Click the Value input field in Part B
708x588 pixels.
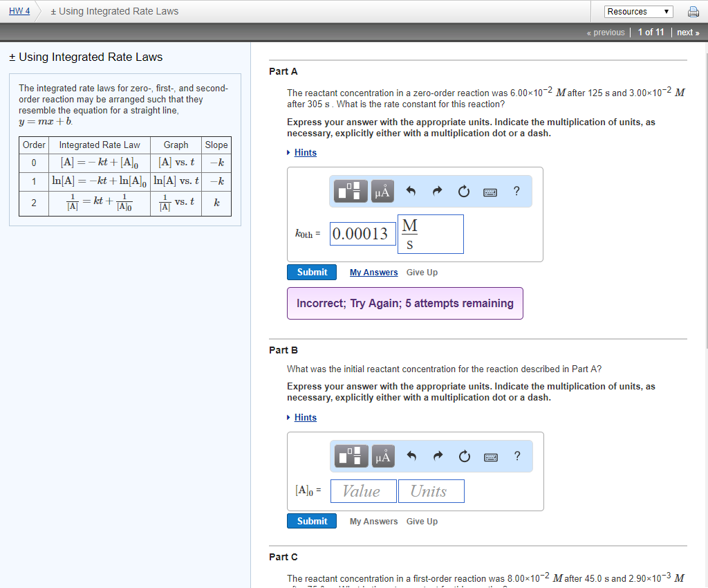point(363,490)
